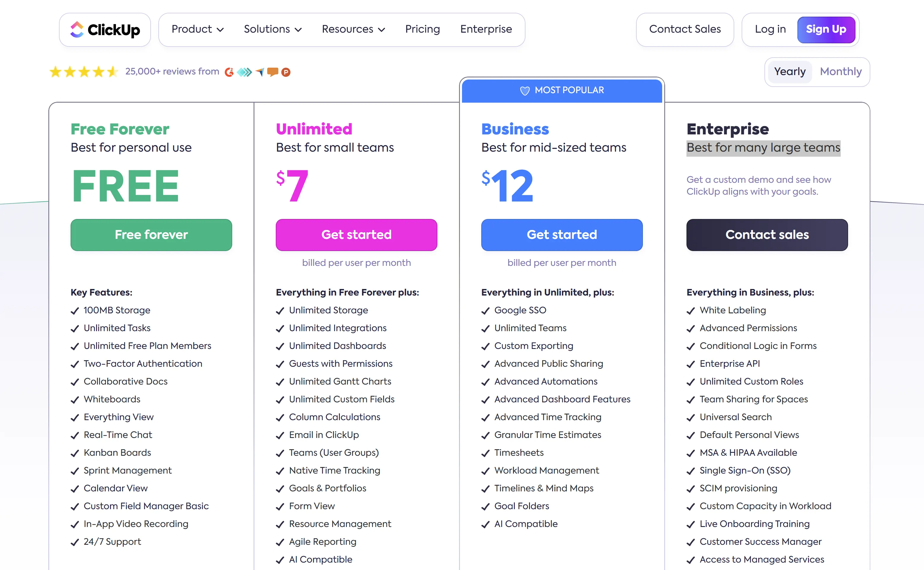The height and width of the screenshot is (570, 924).
Task: Open the Enterprise nav item
Action: pyautogui.click(x=486, y=29)
